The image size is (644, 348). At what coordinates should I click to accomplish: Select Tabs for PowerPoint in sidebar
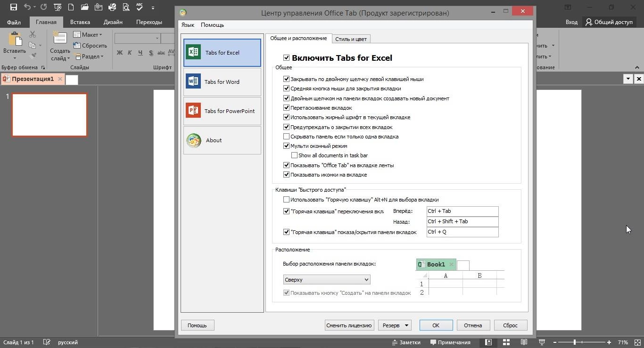click(x=222, y=111)
